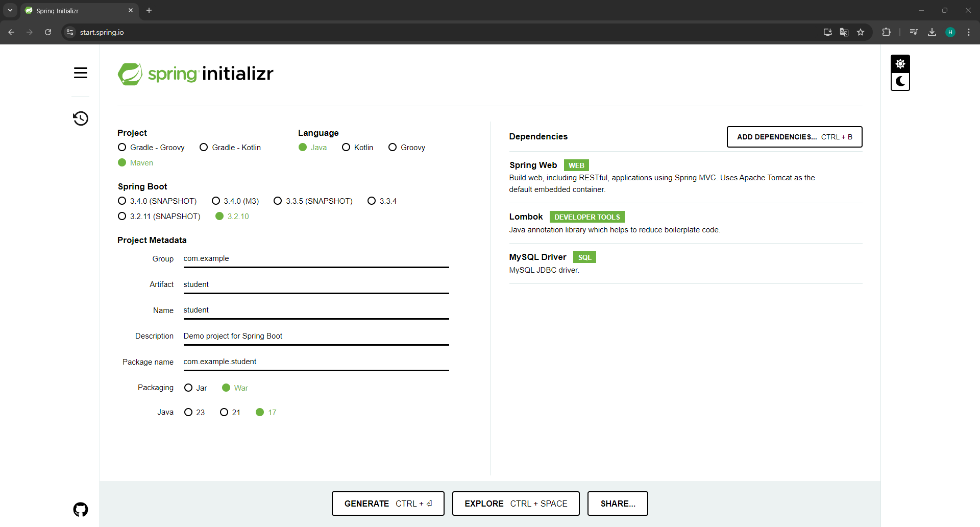Click Add Dependencies button

coord(795,137)
